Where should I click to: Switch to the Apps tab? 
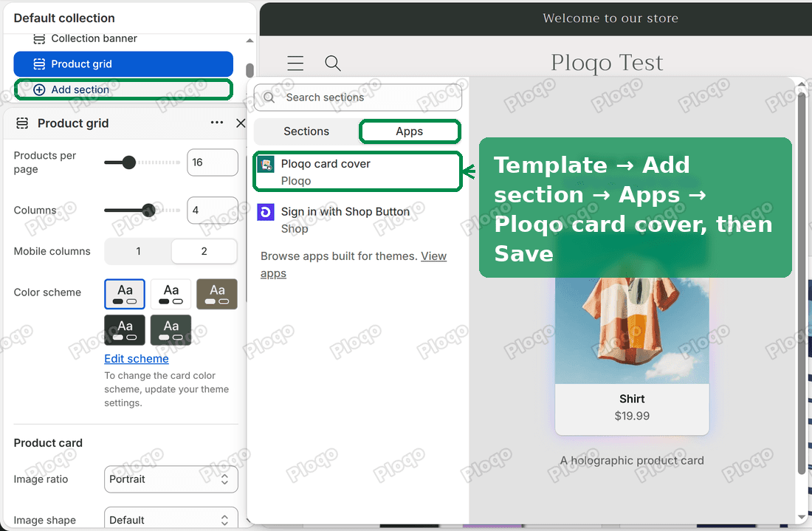(410, 131)
